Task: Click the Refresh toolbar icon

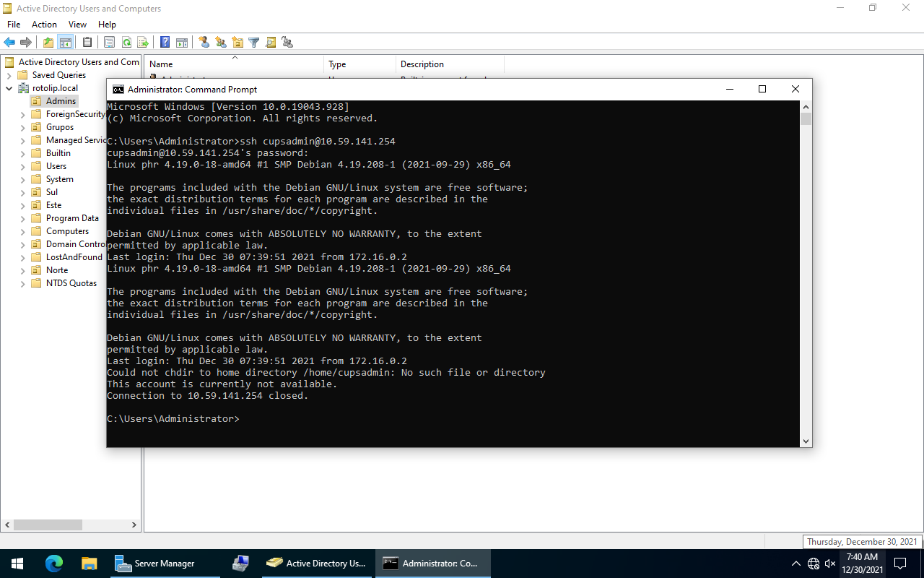Action: coord(127,43)
